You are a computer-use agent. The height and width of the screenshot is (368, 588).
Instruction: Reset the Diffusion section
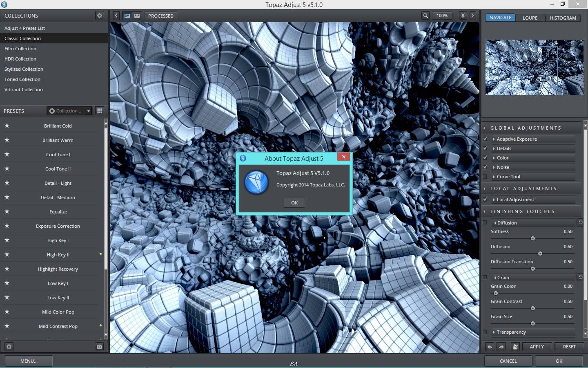(580, 222)
